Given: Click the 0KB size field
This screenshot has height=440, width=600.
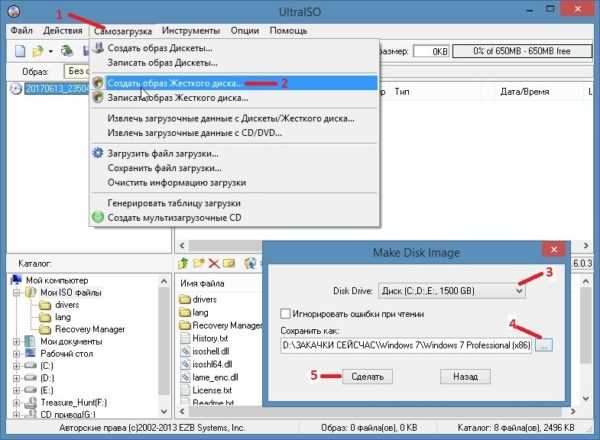Looking at the screenshot, I should (x=431, y=51).
